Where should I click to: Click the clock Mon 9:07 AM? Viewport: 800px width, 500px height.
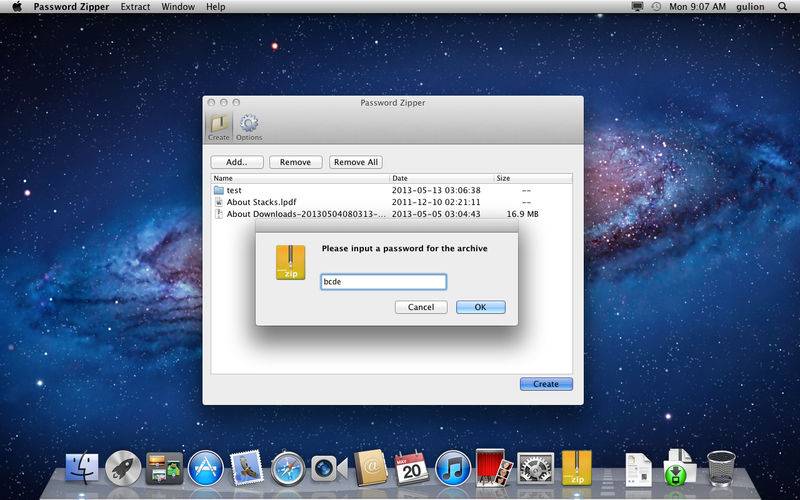697,7
